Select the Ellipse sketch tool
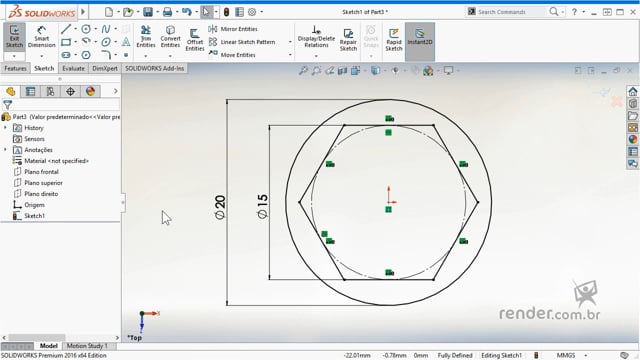Image resolution: width=640 pixels, height=360 pixels. [x=106, y=42]
